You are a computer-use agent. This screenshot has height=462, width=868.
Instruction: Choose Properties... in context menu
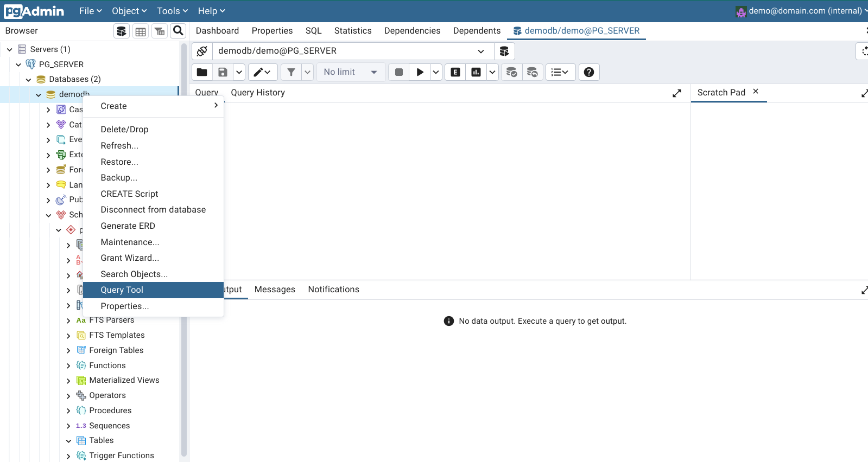pyautogui.click(x=153, y=306)
